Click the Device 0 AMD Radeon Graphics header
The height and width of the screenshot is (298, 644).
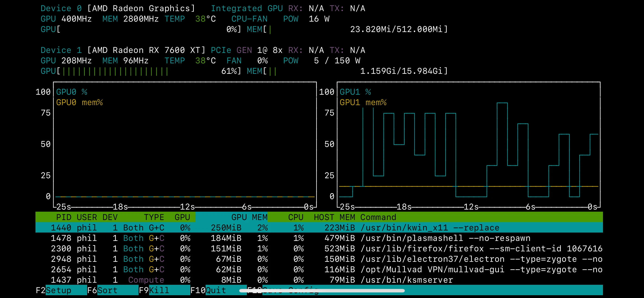[118, 8]
